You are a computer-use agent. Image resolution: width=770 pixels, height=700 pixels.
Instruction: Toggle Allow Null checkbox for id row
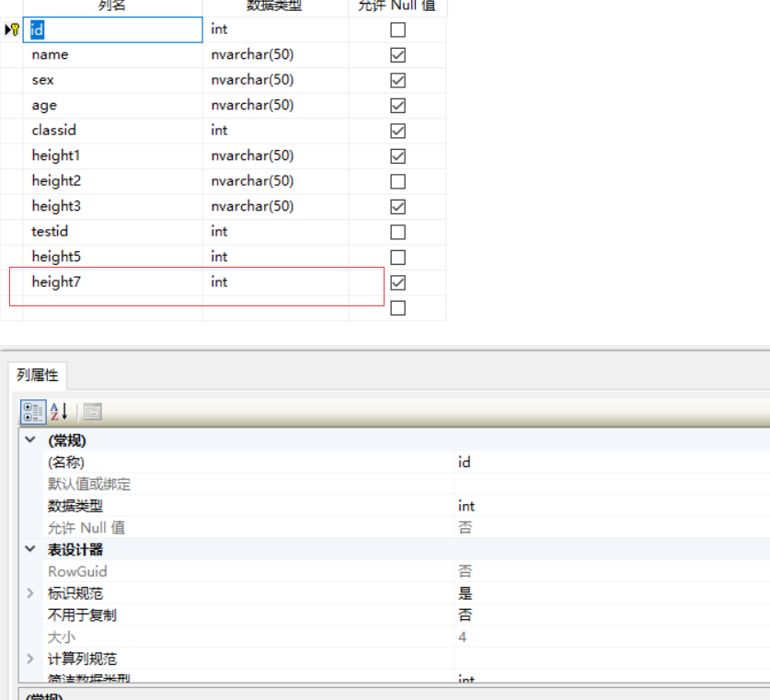397,29
